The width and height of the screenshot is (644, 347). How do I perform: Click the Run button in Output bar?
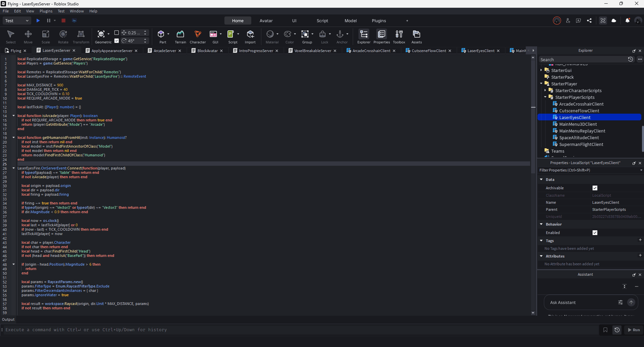coord(634,330)
